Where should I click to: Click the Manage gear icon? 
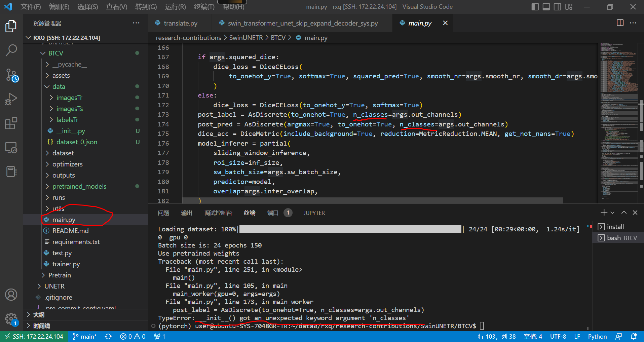(11, 318)
